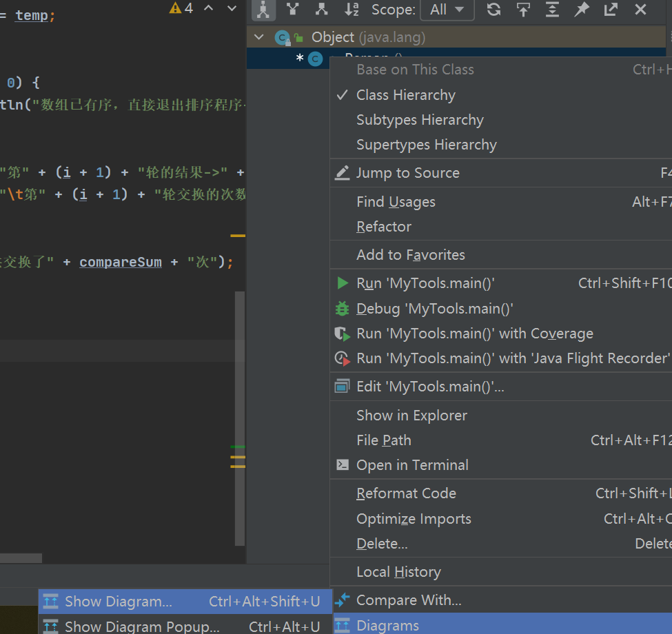Choose Delete... from context menu
672x634 pixels.
pyautogui.click(x=501, y=543)
